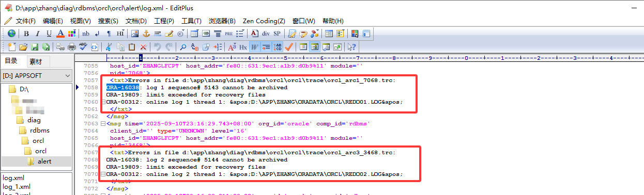
Task: Collapse fold marker at line 7063
Action: [x=103, y=124]
